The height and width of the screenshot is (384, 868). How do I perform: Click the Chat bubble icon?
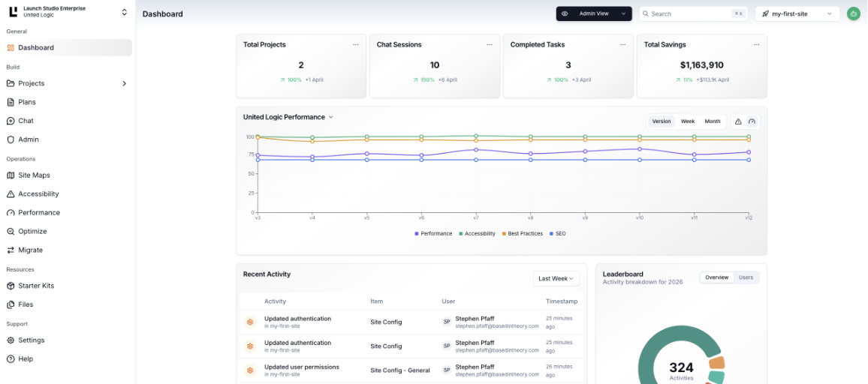pyautogui.click(x=11, y=121)
